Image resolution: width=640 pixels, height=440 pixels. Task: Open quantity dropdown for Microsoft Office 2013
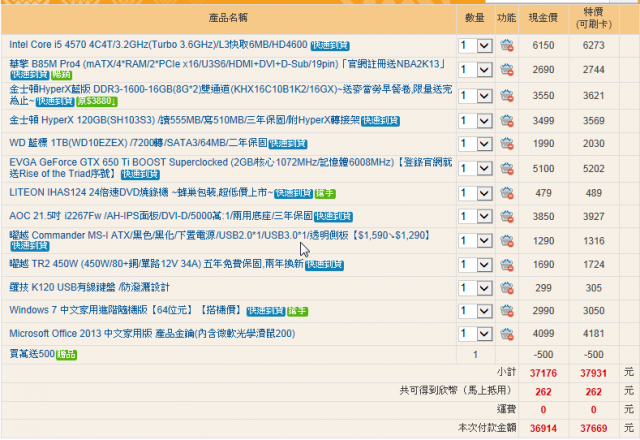click(x=475, y=333)
